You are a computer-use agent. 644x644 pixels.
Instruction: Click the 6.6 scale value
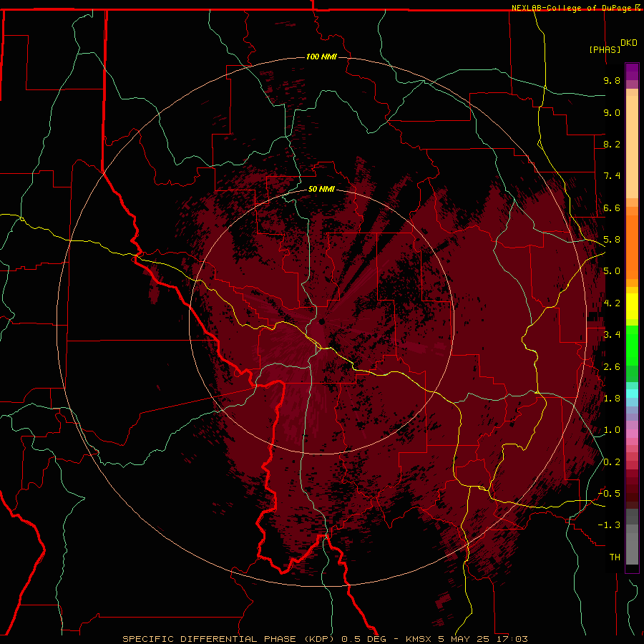(x=612, y=208)
